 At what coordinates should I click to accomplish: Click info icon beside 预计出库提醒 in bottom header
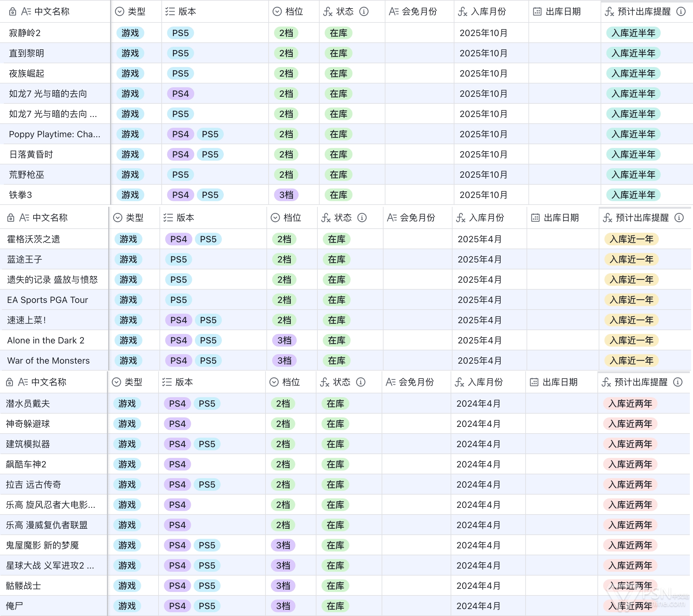[x=677, y=382]
